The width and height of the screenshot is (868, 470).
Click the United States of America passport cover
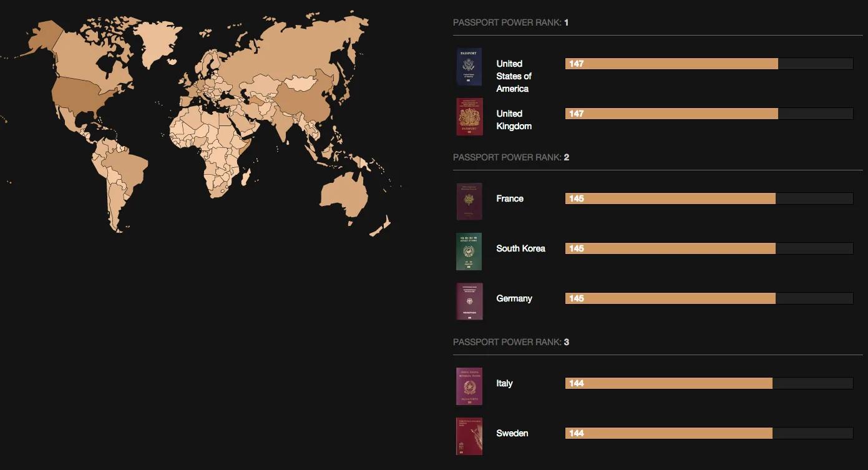point(469,67)
